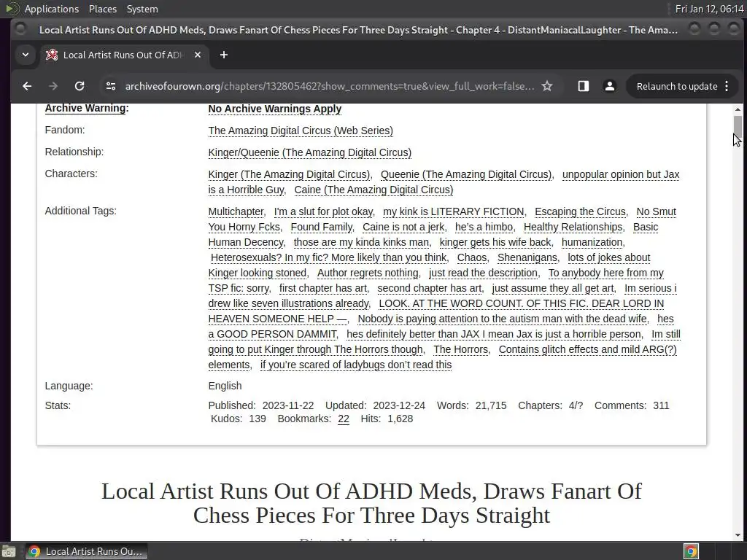Click the Hits count 1,628

pos(400,419)
